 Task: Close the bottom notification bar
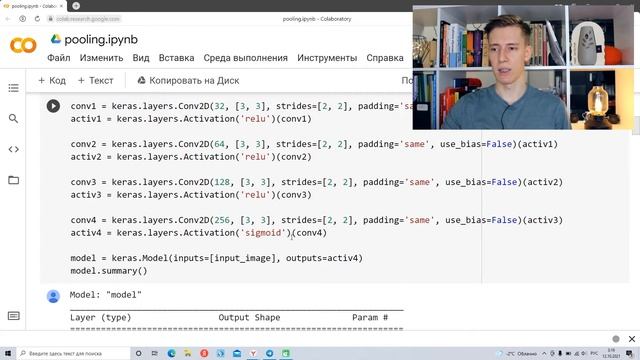tap(632, 339)
